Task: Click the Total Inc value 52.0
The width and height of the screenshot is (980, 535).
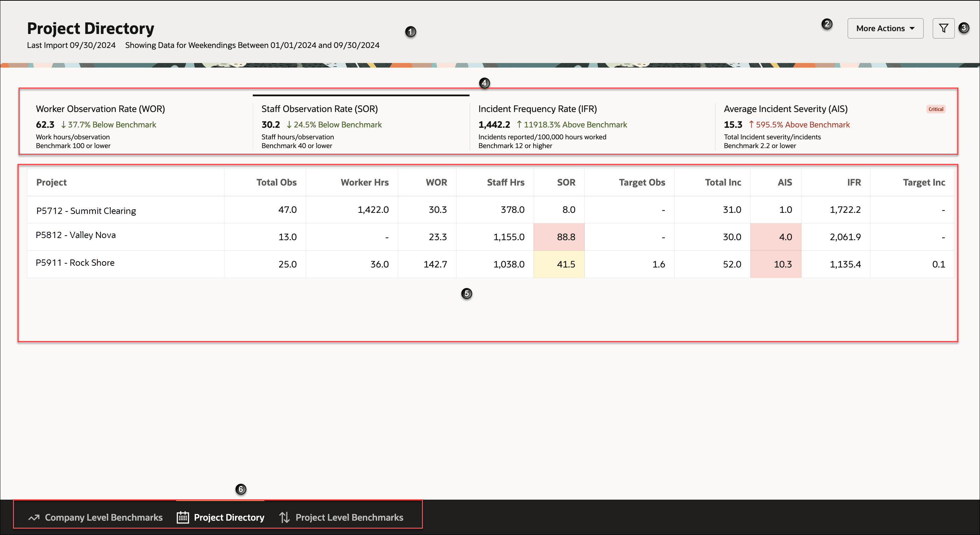Action: point(732,264)
